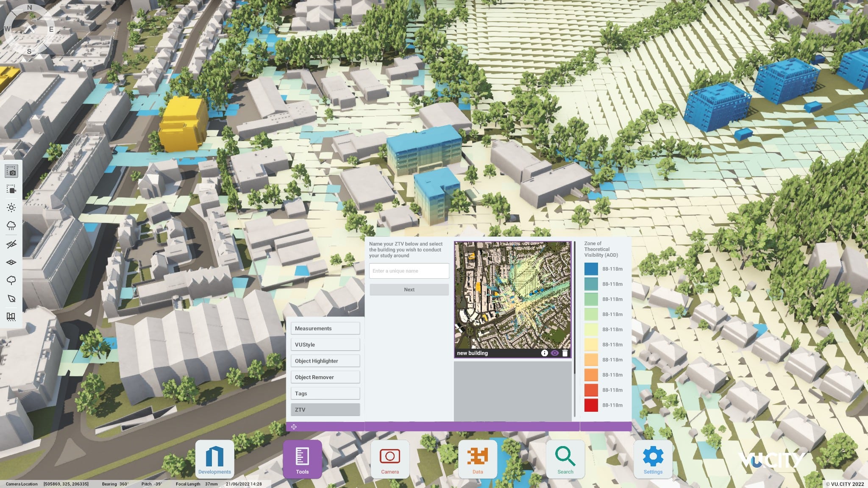Open the Settings menu in bottom bar
Screen dimensions: 868x488
653,459
